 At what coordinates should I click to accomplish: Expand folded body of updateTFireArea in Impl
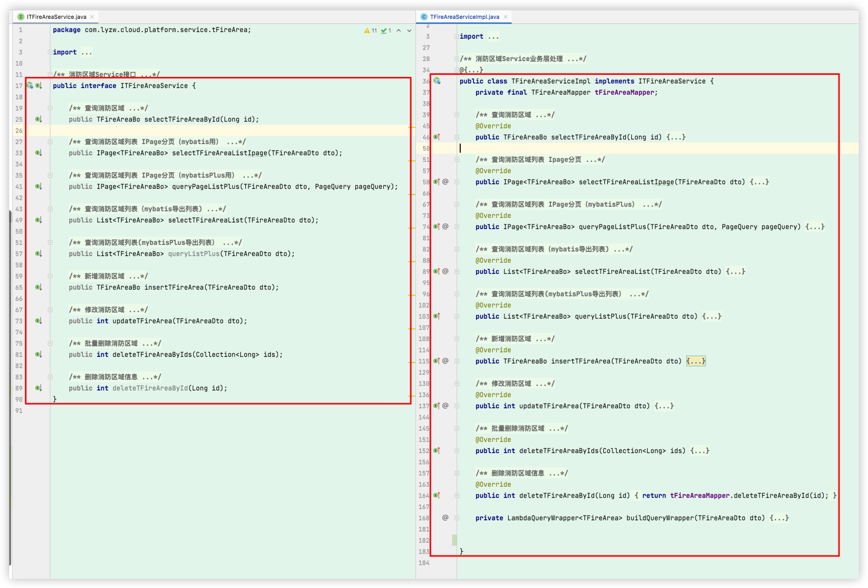click(x=664, y=406)
